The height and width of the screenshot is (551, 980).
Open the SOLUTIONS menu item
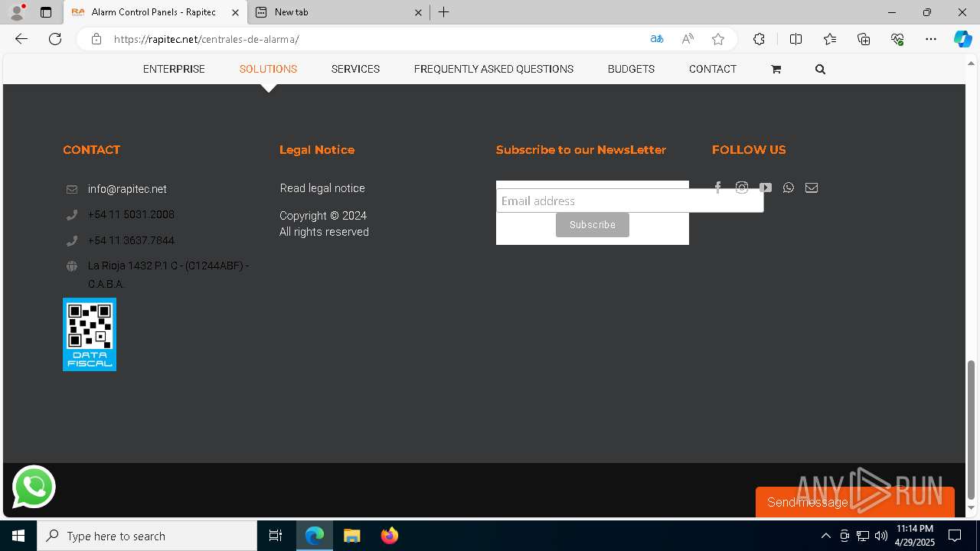coord(268,69)
